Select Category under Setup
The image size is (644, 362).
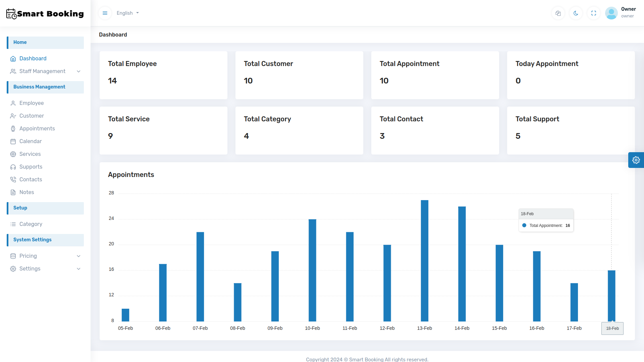[x=31, y=224]
